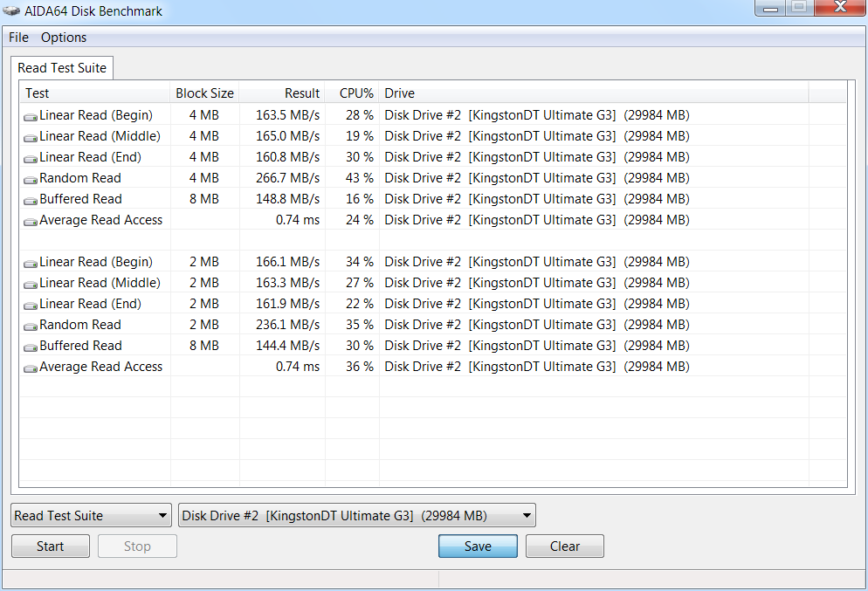Click the 16 % CPU value
868x591 pixels.
(360, 199)
